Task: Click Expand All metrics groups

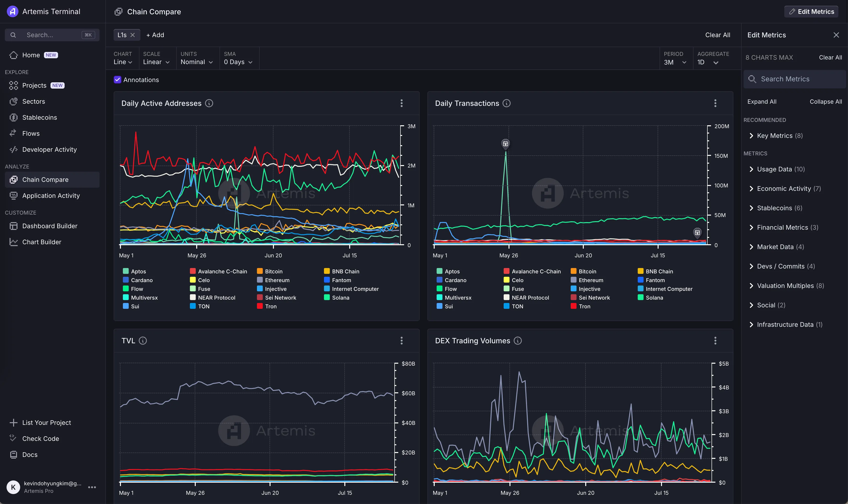Action: coord(762,101)
